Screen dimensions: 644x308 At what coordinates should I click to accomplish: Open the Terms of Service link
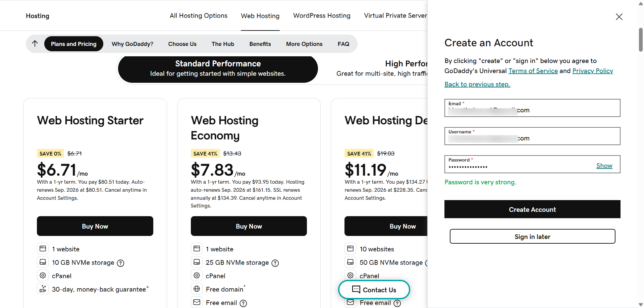tap(533, 71)
